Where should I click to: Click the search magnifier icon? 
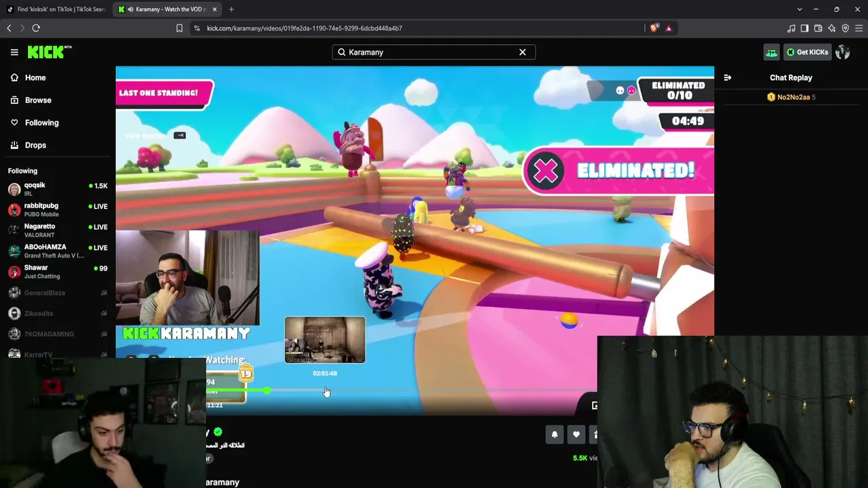342,52
